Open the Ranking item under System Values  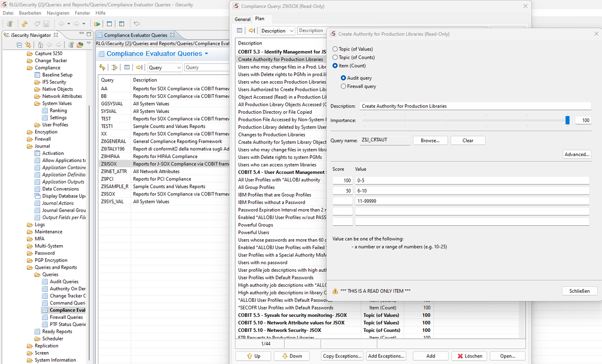click(x=58, y=110)
